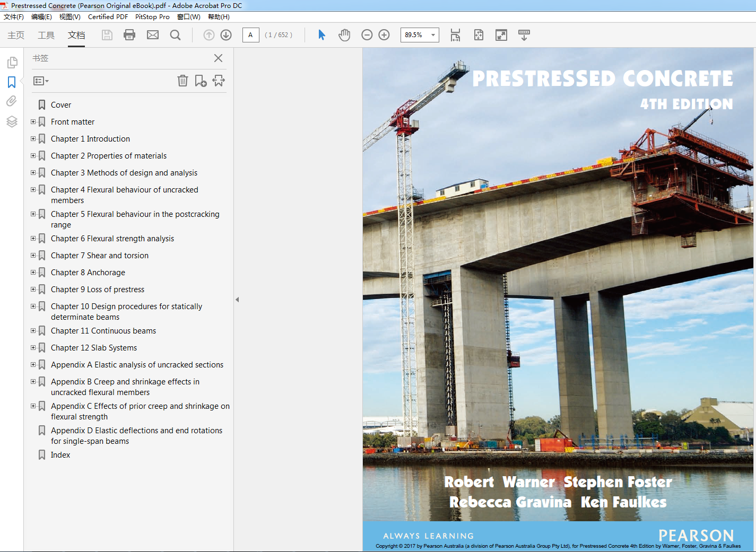756x552 pixels.
Task: Open the 帮助(H) menu
Action: 219,17
